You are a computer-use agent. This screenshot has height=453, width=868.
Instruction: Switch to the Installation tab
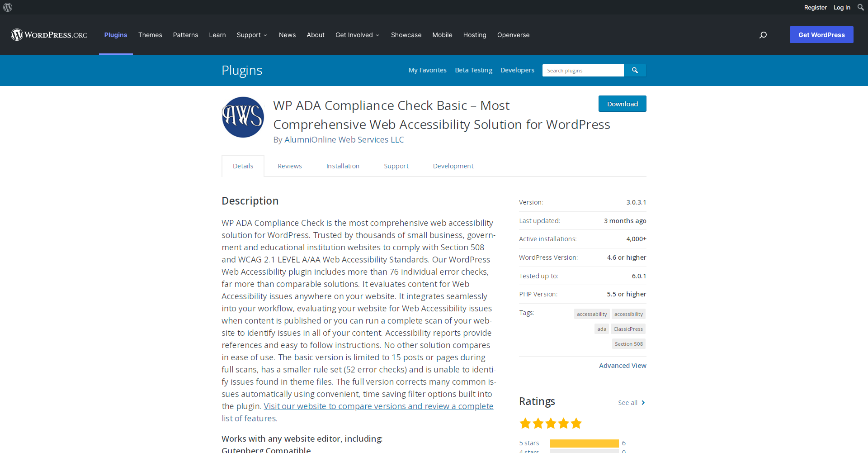point(343,166)
